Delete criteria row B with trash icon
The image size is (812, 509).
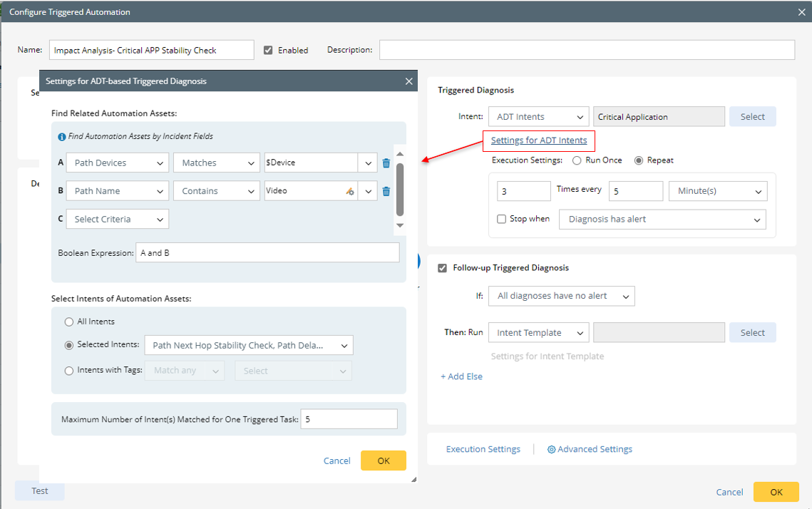[x=386, y=191]
